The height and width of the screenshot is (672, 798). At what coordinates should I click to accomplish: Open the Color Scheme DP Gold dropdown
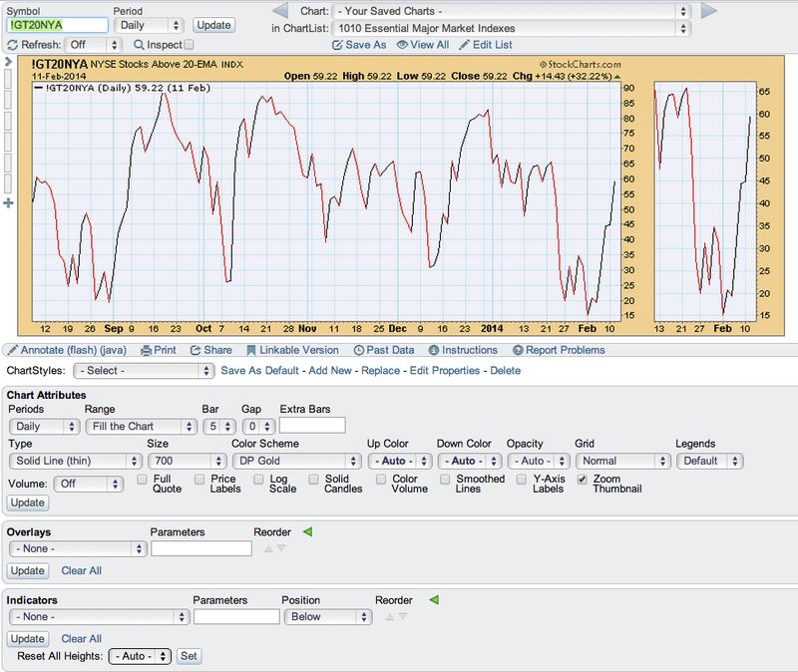pos(294,461)
